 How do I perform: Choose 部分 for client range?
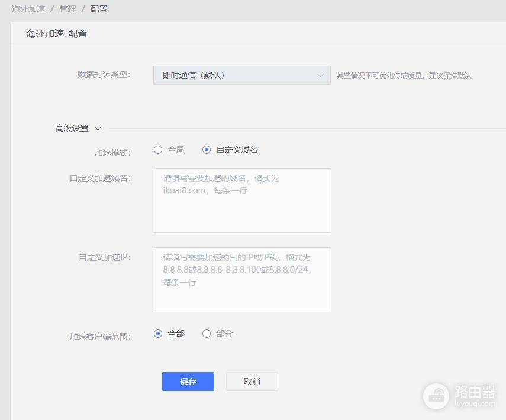[x=207, y=334]
